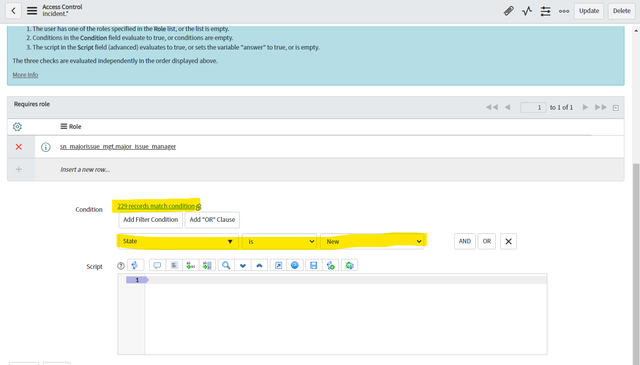Click Insert a new row cell
Image resolution: width=640 pixels, height=365 pixels.
[85, 169]
